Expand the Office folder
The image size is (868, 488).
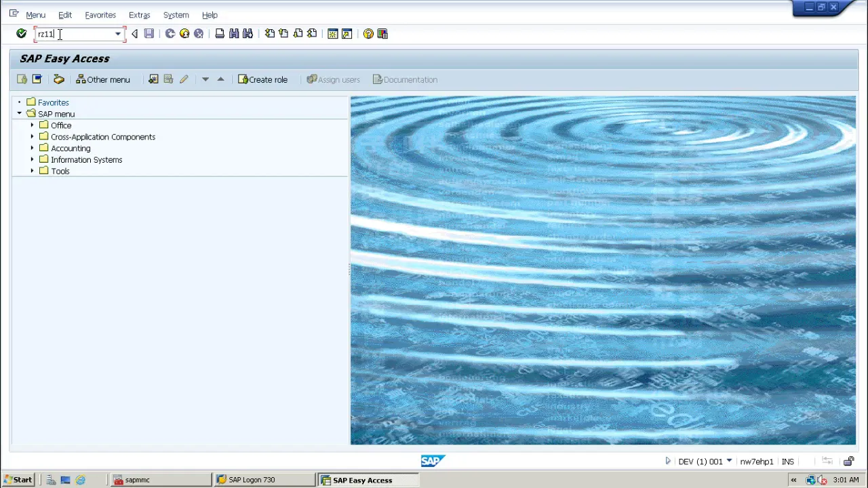click(32, 125)
